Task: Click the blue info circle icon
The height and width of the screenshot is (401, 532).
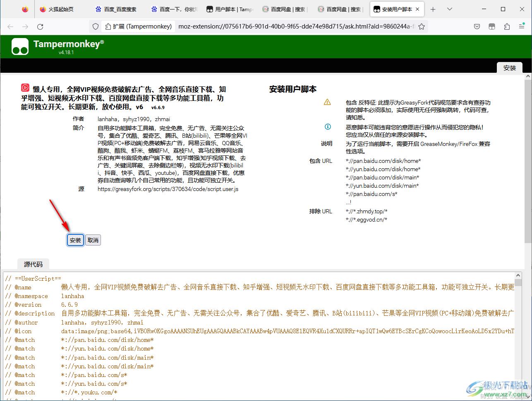Action: (328, 127)
